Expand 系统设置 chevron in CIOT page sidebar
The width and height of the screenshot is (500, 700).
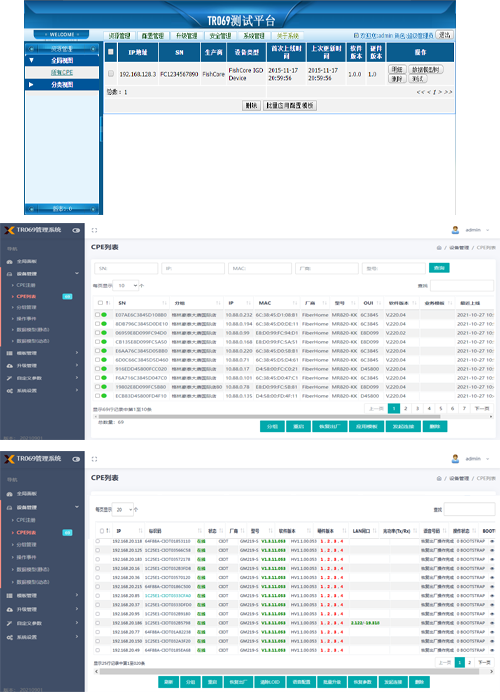pos(77,637)
